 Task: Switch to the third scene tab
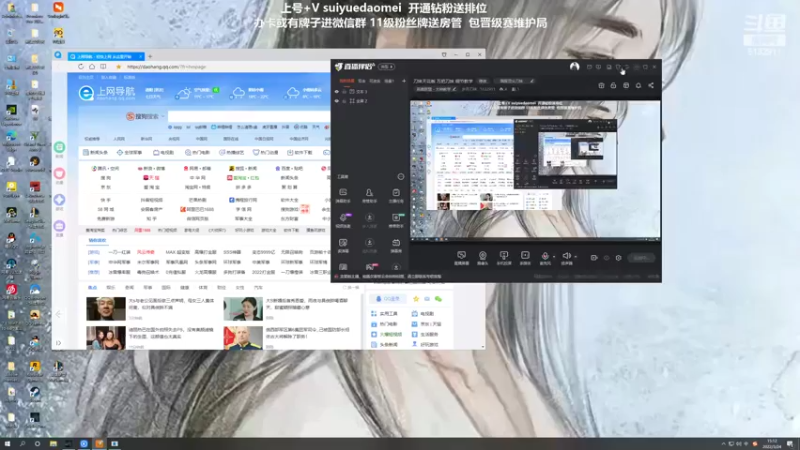(375, 81)
